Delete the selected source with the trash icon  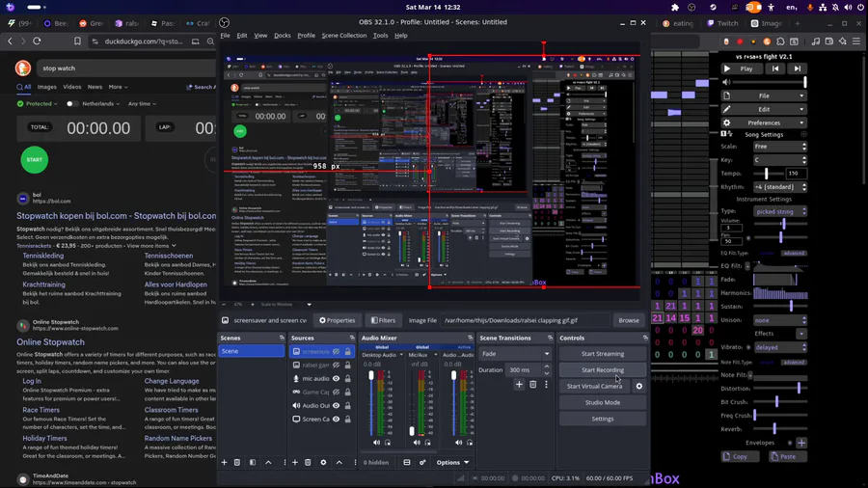pyautogui.click(x=308, y=463)
